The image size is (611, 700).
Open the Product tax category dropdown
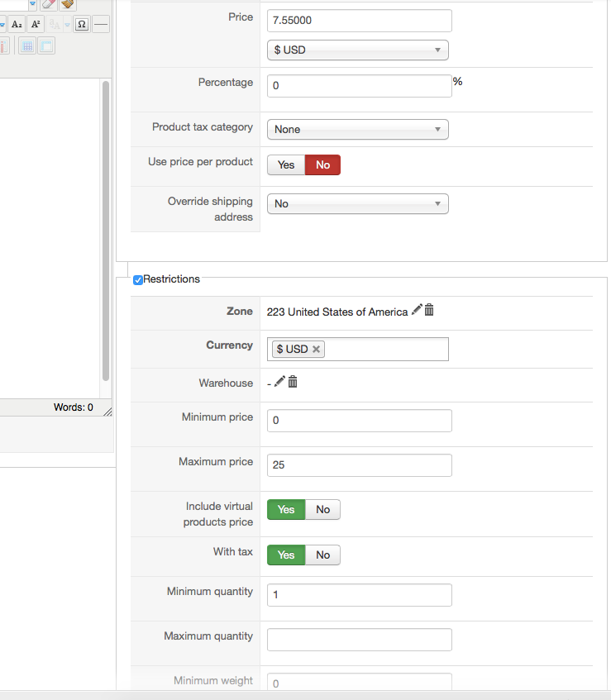pos(357,130)
